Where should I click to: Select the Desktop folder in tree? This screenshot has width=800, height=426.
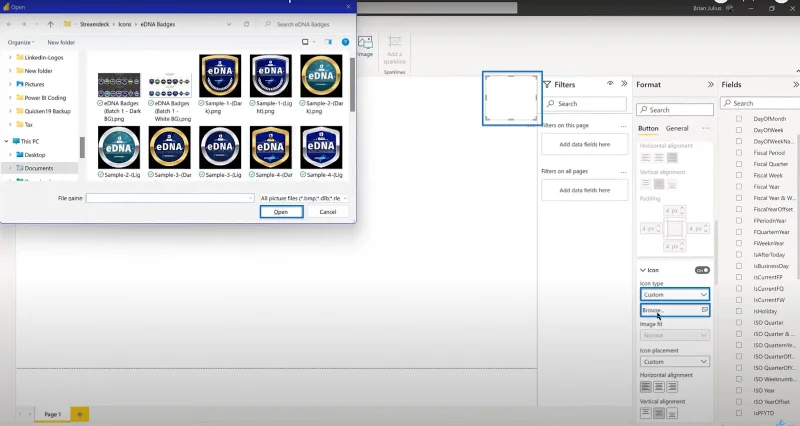tap(35, 155)
